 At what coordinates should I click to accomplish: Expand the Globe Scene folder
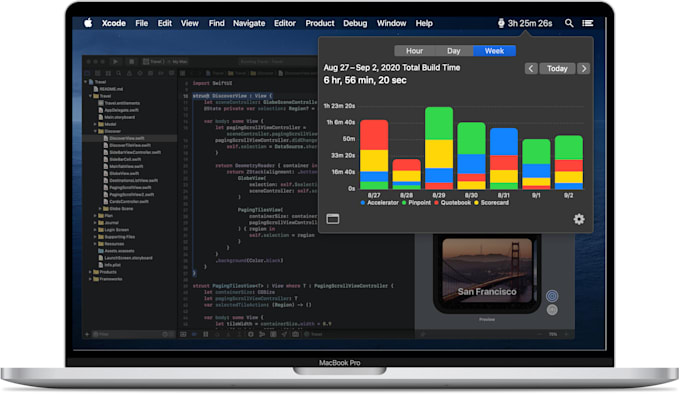coord(100,209)
